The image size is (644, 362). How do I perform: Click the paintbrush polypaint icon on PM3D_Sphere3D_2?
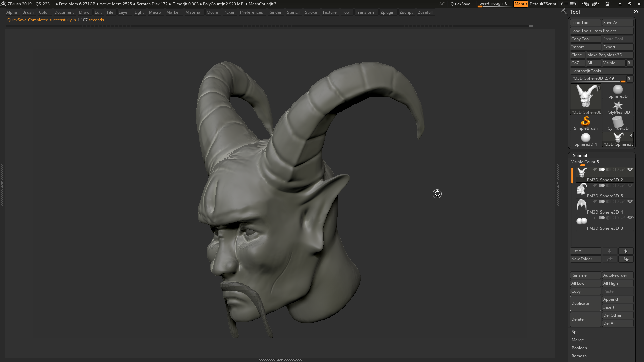click(x=623, y=170)
